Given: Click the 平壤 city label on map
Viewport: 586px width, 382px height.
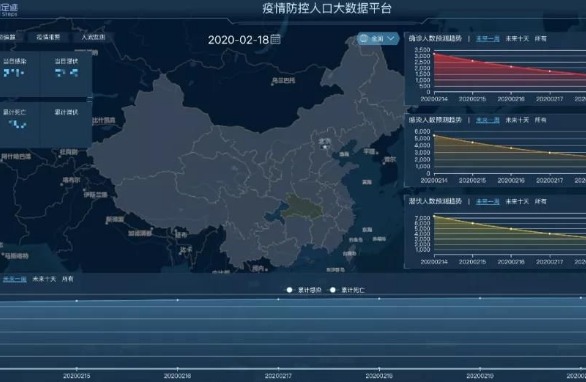Looking at the screenshot, I should click(370, 151).
